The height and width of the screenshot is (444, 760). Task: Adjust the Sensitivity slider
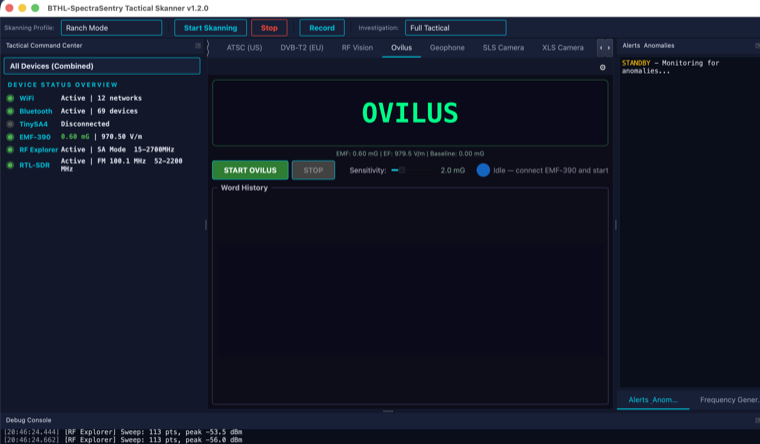pyautogui.click(x=412, y=170)
